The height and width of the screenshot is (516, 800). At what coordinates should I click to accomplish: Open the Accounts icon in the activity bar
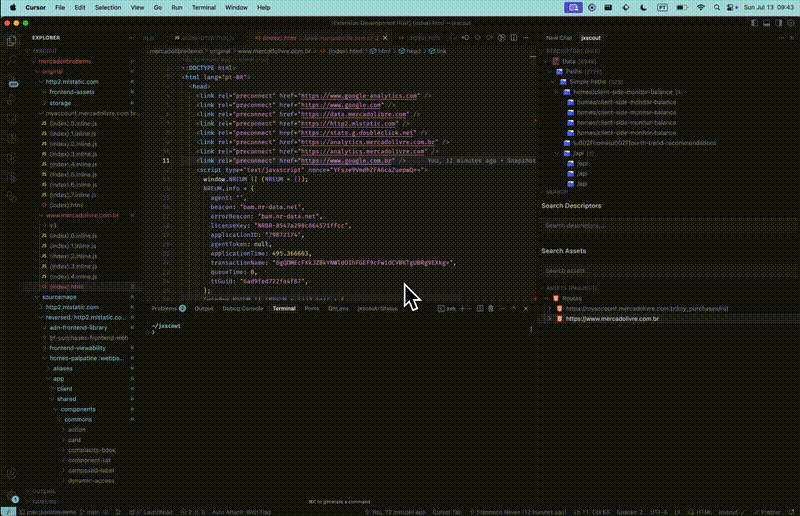click(11, 474)
